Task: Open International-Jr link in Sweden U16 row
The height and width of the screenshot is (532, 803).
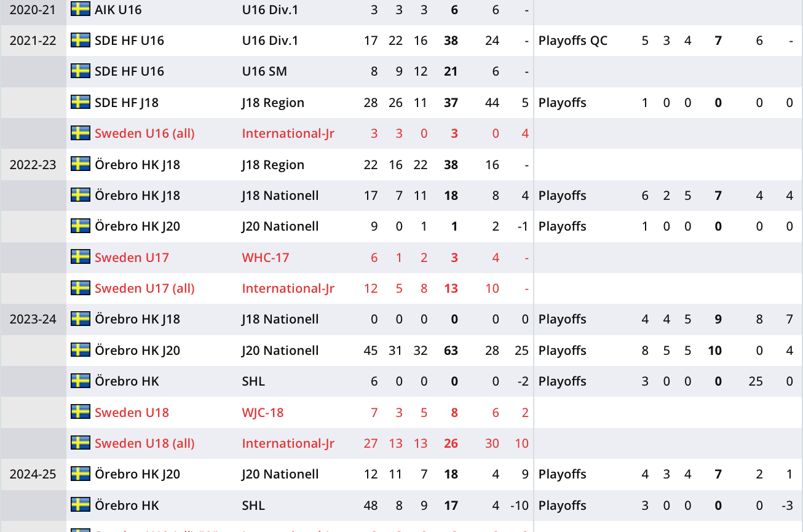Action: pyautogui.click(x=288, y=133)
